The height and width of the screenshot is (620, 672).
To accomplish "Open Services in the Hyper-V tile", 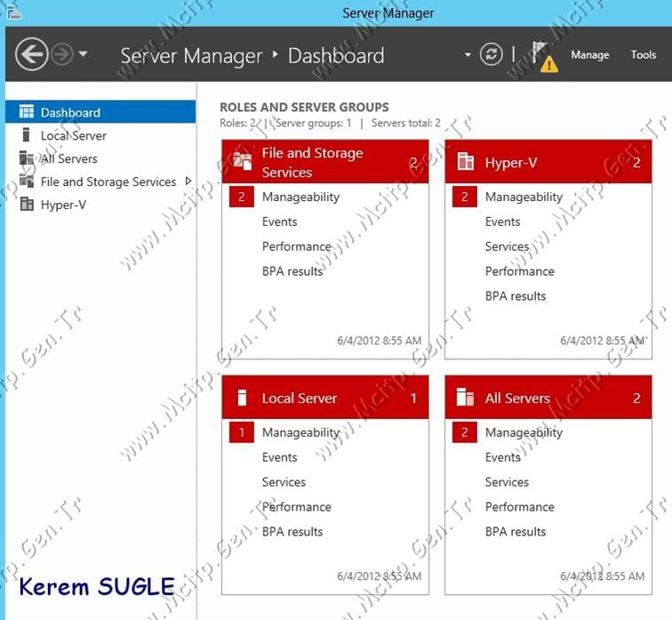I will [507, 246].
